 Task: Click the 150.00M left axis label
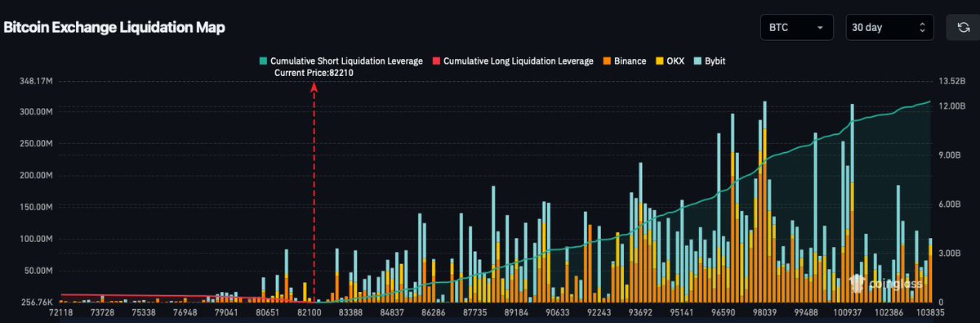tap(35, 207)
